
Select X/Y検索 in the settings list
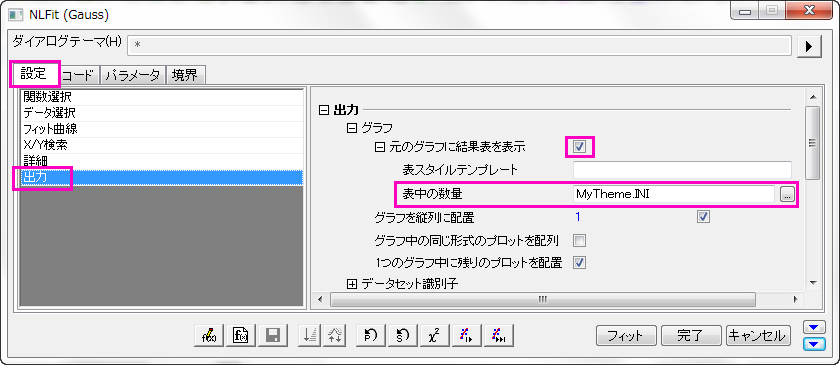(x=161, y=145)
